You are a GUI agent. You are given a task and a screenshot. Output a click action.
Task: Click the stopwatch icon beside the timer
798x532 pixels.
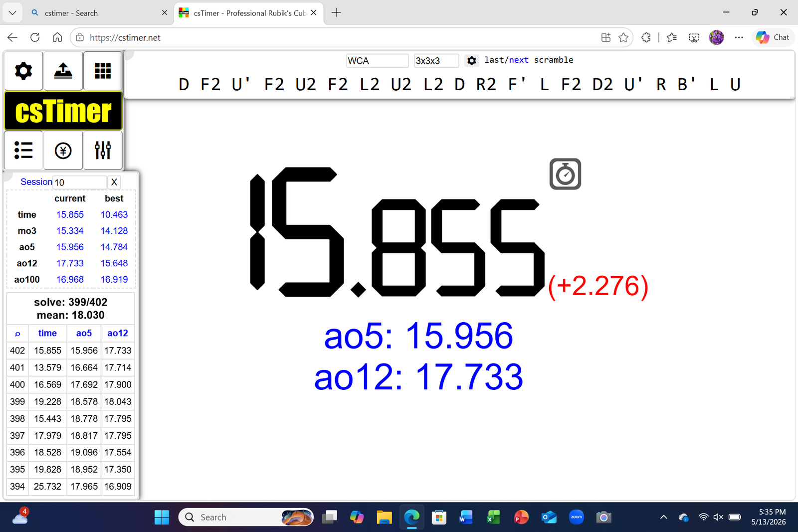click(565, 174)
